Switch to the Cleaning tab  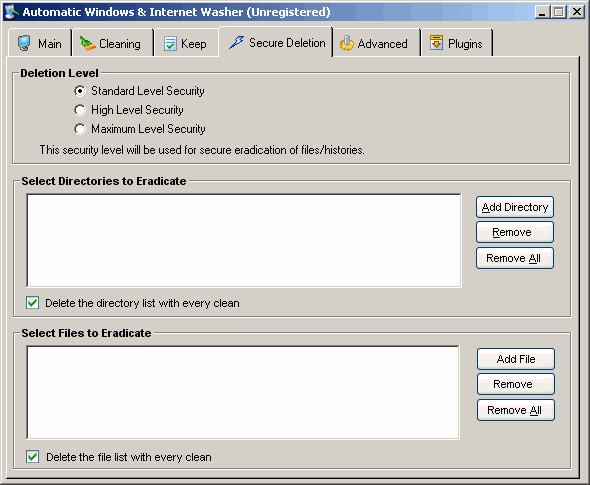(x=113, y=43)
